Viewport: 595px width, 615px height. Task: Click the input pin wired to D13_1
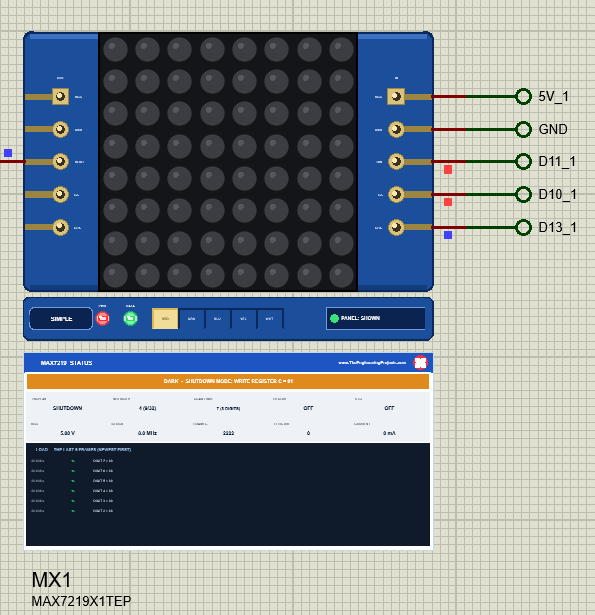point(396,227)
